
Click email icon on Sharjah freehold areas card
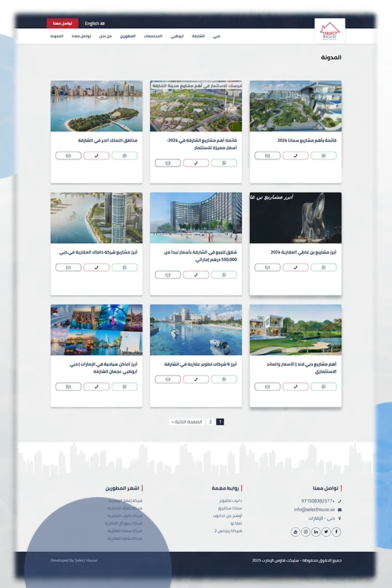(x=68, y=155)
